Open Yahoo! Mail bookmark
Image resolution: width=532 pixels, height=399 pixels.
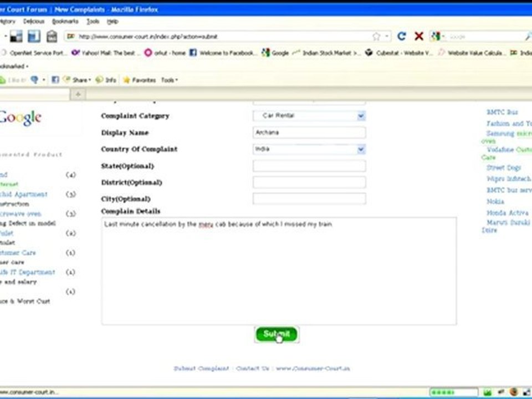point(105,53)
